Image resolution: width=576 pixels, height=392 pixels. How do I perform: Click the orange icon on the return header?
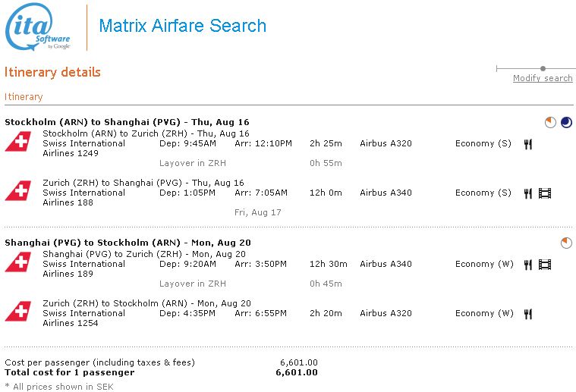click(x=566, y=243)
